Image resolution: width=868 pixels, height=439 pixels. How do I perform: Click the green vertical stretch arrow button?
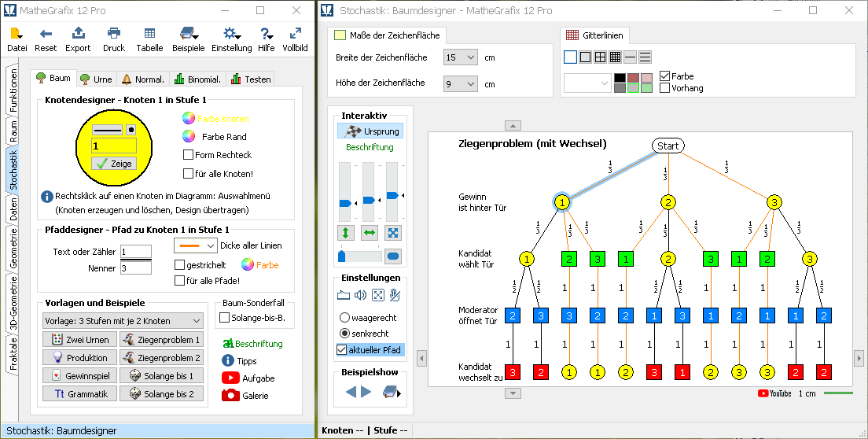point(345,233)
